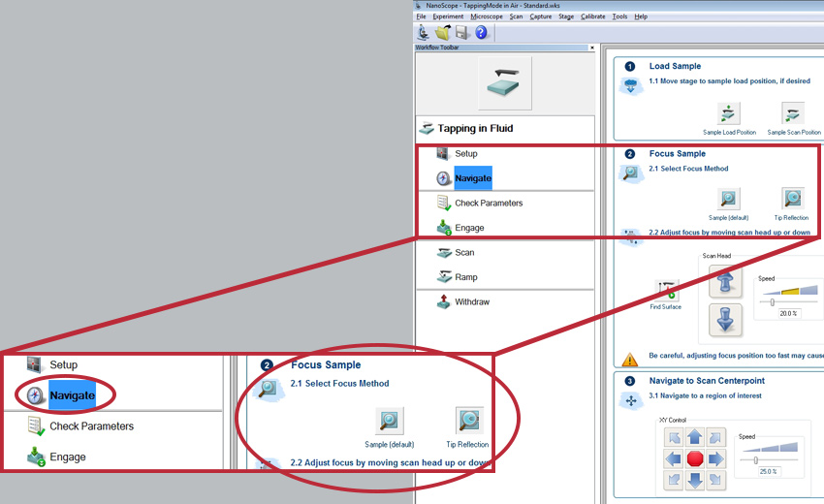Screen dimensions: 824x504
Task: Move the scan head up
Action: [725, 281]
